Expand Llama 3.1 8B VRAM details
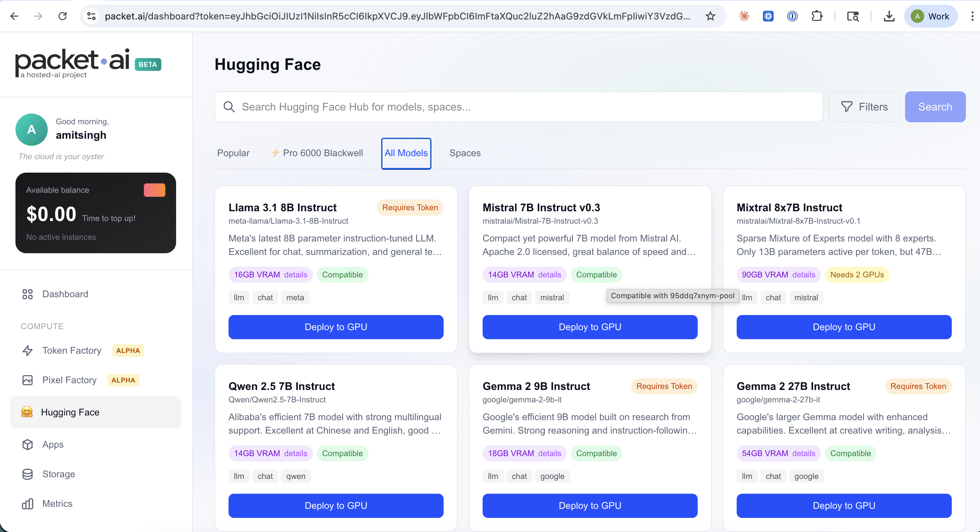 [x=295, y=274]
